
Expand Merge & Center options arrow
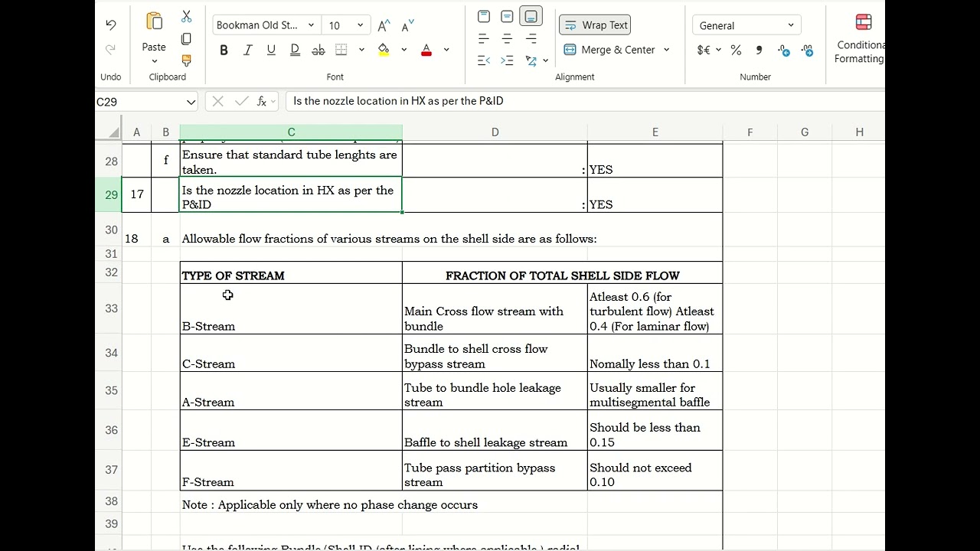point(666,50)
